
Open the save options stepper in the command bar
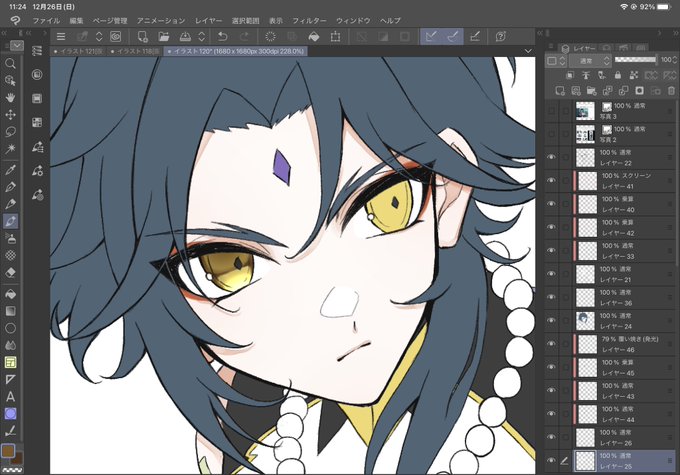(x=202, y=36)
